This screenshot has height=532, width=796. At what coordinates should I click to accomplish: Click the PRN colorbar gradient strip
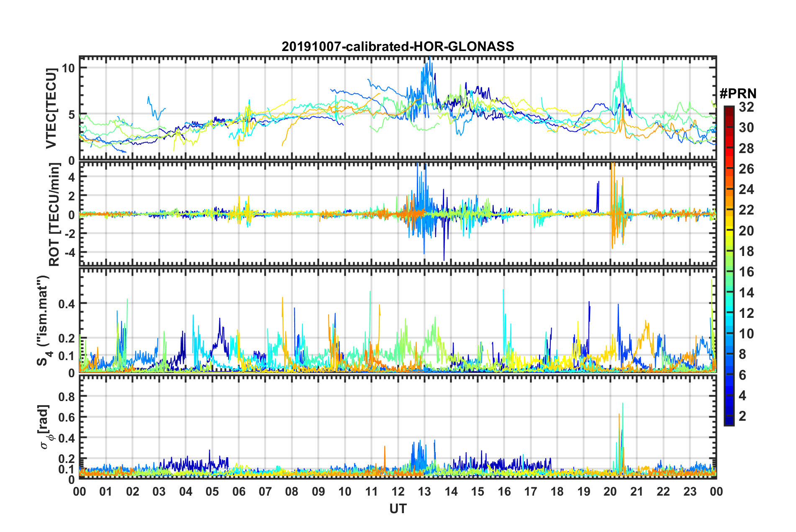tap(729, 266)
